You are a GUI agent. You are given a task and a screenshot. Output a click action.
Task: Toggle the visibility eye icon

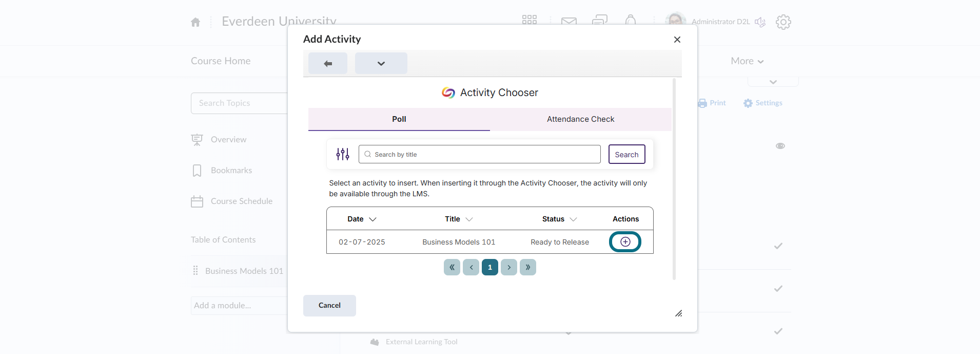780,146
